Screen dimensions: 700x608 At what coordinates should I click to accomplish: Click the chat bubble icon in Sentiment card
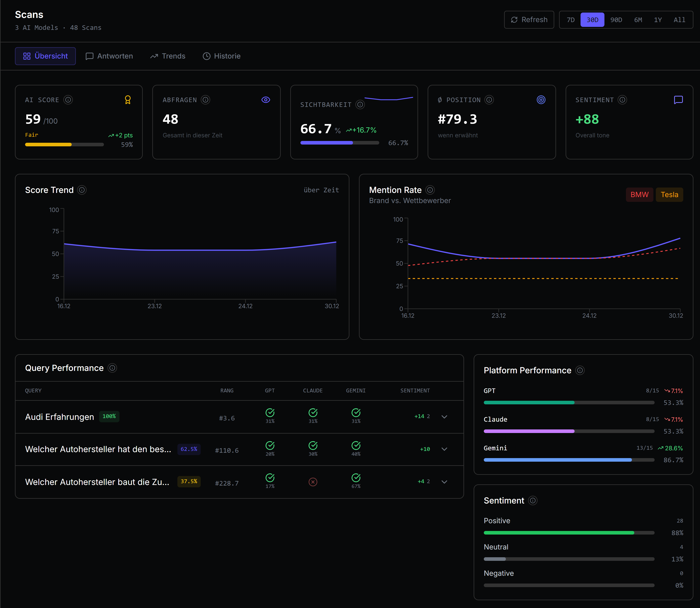coord(678,100)
